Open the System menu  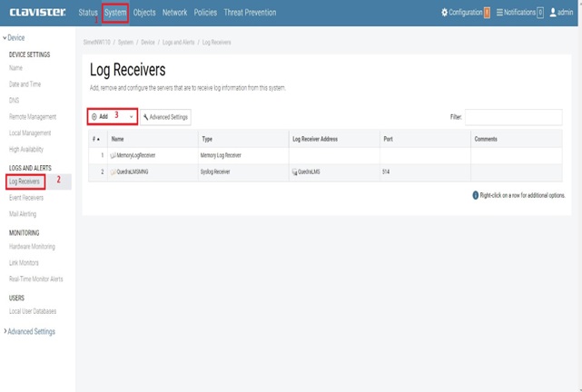115,13
